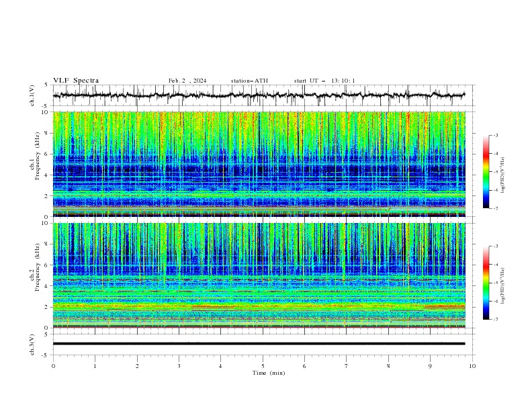Screen dimensions: 532x411
Task: Click inside the ch.2 spectrogram panel
Action: (259, 275)
